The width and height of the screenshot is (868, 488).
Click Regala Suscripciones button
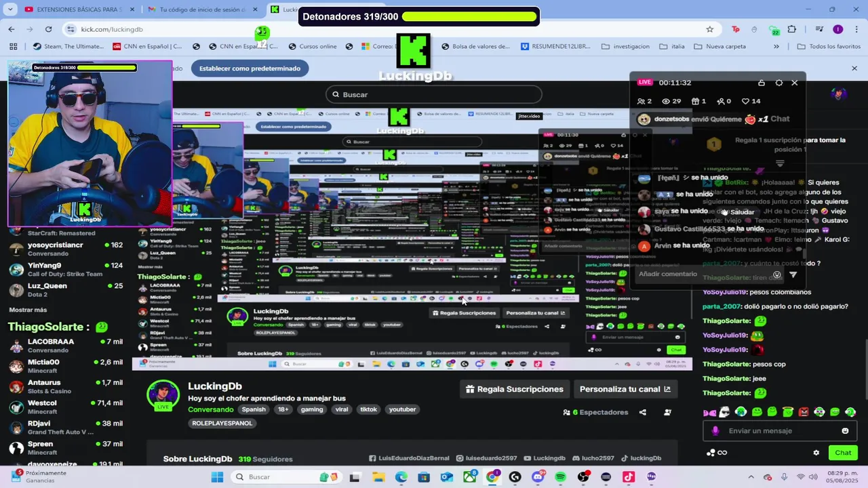click(x=513, y=389)
